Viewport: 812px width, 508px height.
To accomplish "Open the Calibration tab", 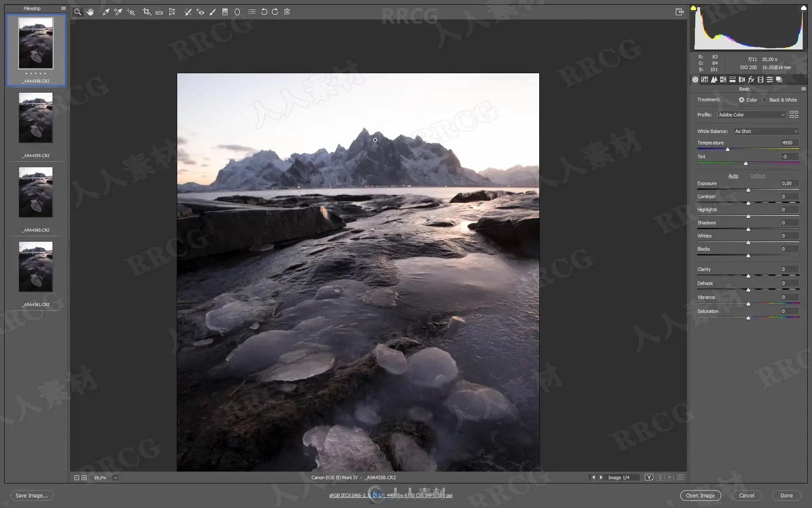I will click(760, 80).
